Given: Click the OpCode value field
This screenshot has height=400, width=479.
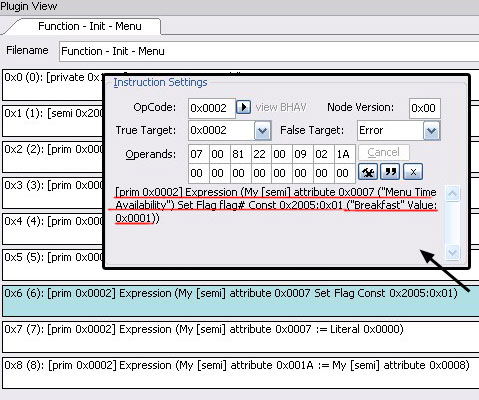Looking at the screenshot, I should [x=212, y=108].
